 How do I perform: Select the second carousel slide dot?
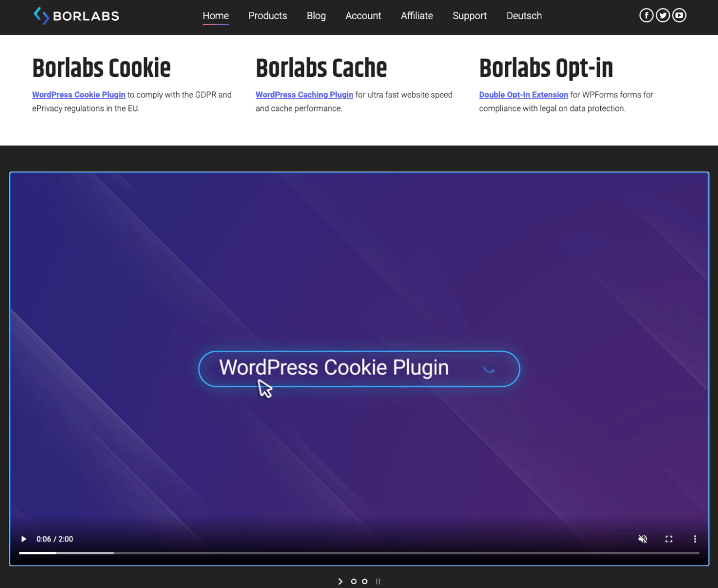click(365, 581)
